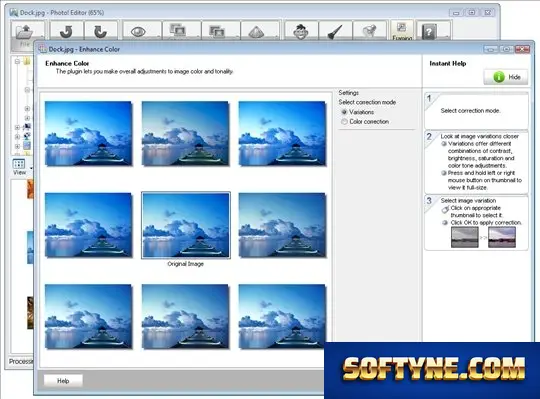540x399 pixels.
Task: Open the pyramid-shaped straighten tool icon
Action: tap(256, 32)
